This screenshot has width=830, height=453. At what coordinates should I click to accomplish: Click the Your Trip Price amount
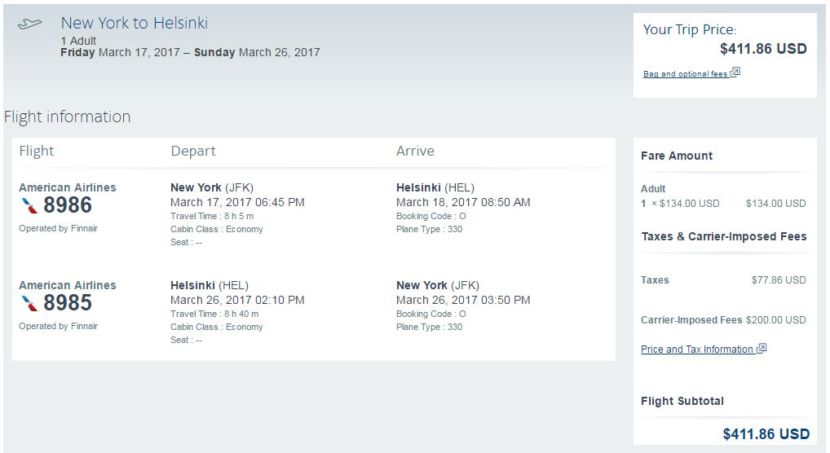(x=763, y=48)
